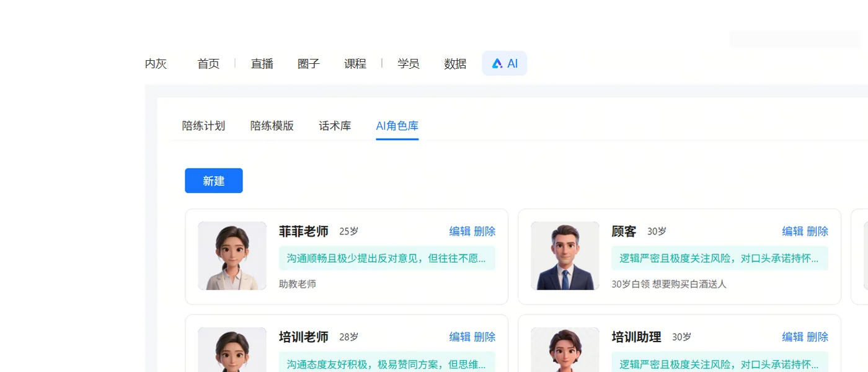
Task: Click the 30岁 age on 顾客 card
Action: coord(657,231)
